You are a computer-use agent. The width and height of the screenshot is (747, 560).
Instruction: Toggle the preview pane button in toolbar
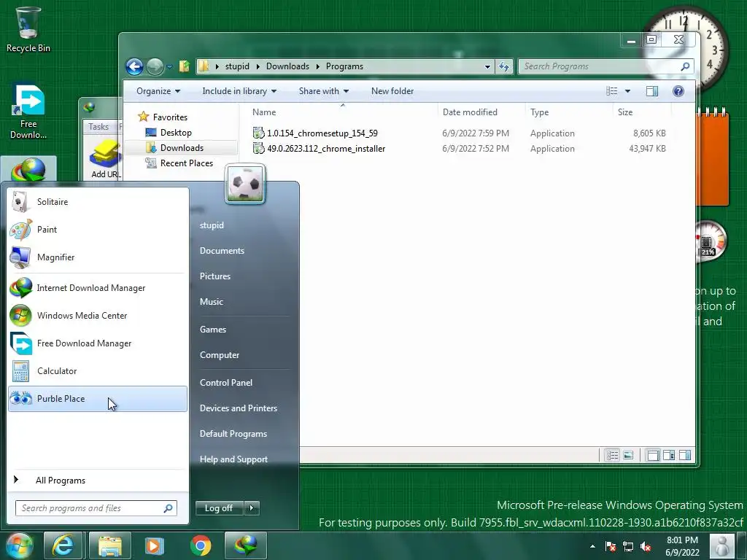[x=651, y=91]
